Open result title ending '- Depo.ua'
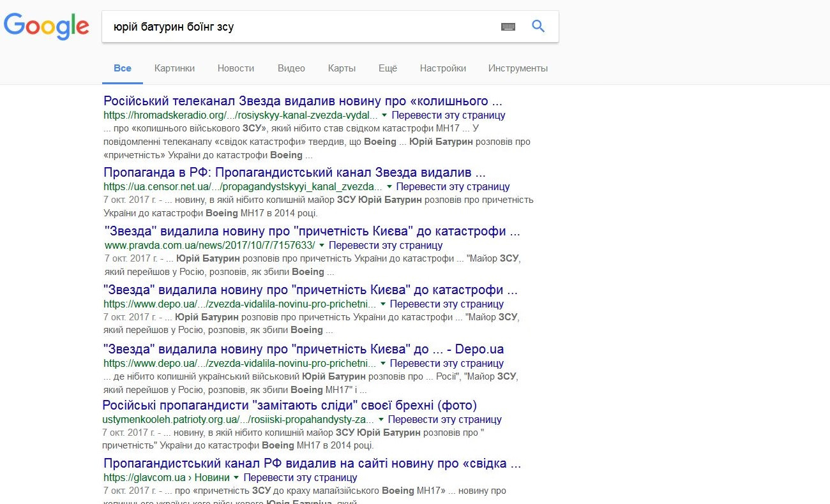The width and height of the screenshot is (830, 504). pos(304,349)
